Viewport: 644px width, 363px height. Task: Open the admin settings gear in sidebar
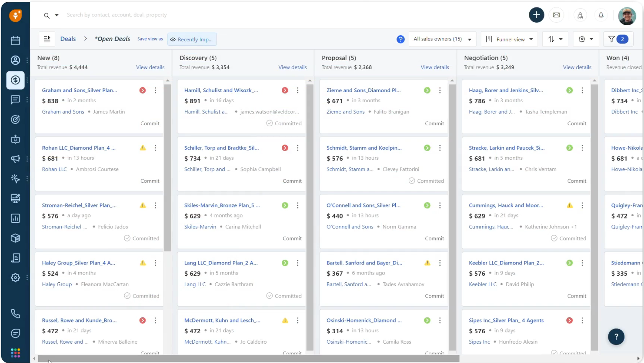coord(15,278)
